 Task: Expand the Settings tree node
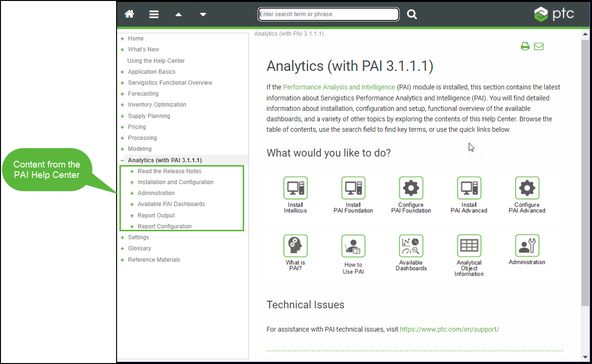pos(122,237)
